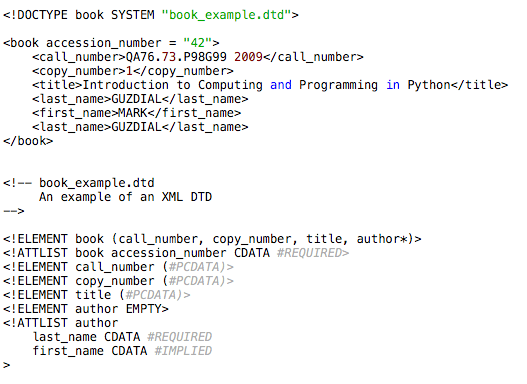Click the gray #IMPLIED keyword

point(183,351)
